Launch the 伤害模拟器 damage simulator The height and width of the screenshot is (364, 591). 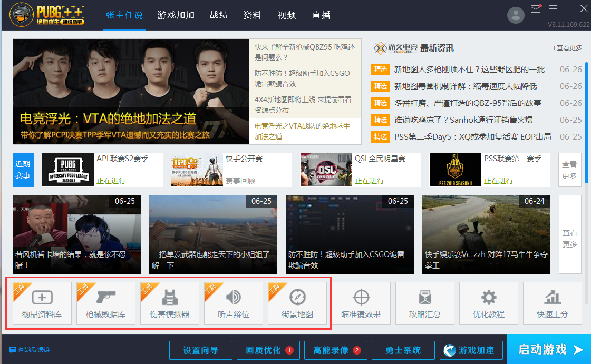click(x=170, y=303)
